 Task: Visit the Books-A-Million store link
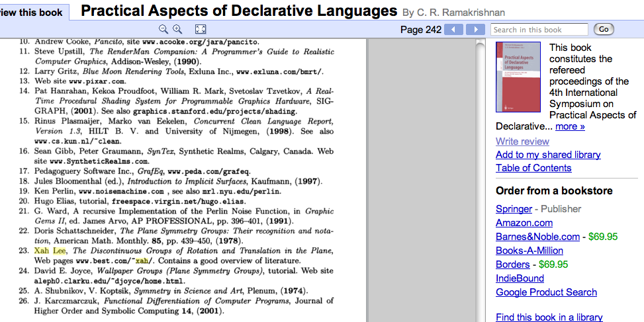point(529,251)
